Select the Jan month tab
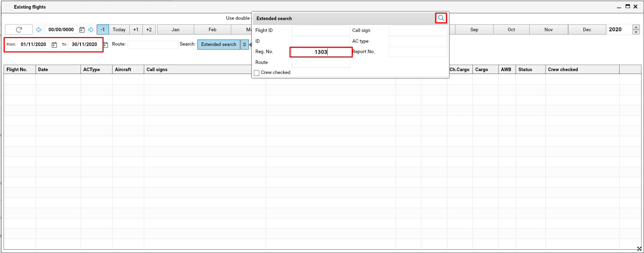Screen dimensions: 644x253 175,29
